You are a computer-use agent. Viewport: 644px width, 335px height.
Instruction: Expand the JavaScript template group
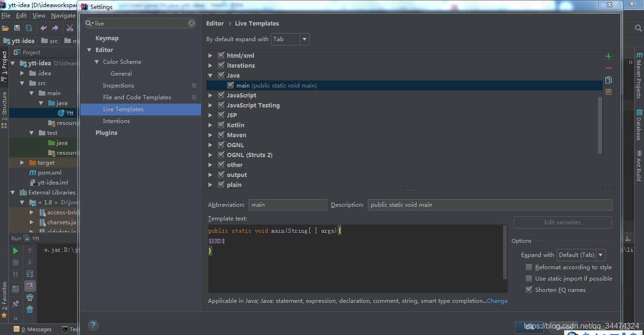(210, 95)
